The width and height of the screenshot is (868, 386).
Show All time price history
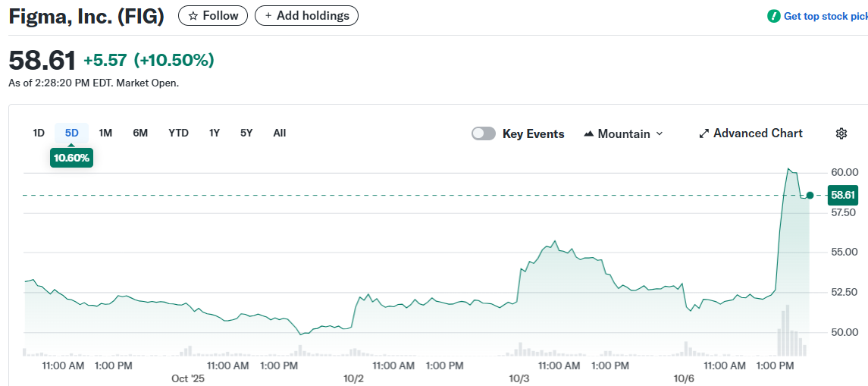click(x=280, y=133)
